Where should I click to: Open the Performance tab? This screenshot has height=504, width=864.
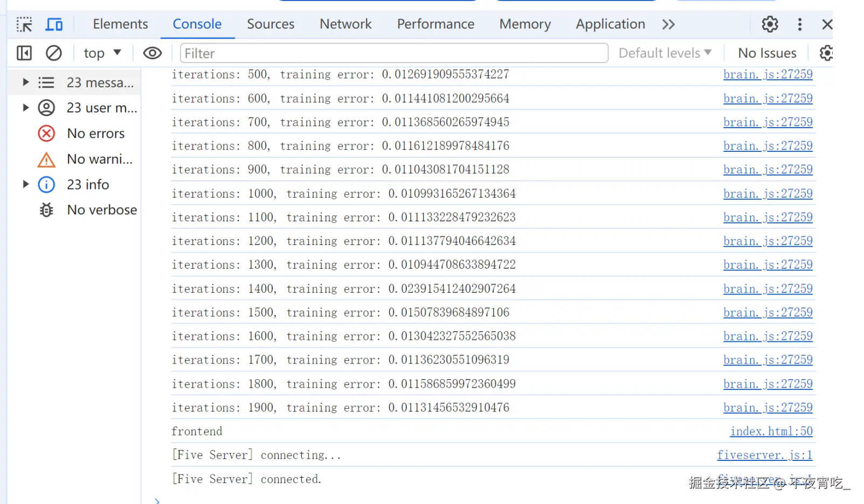pyautogui.click(x=436, y=24)
